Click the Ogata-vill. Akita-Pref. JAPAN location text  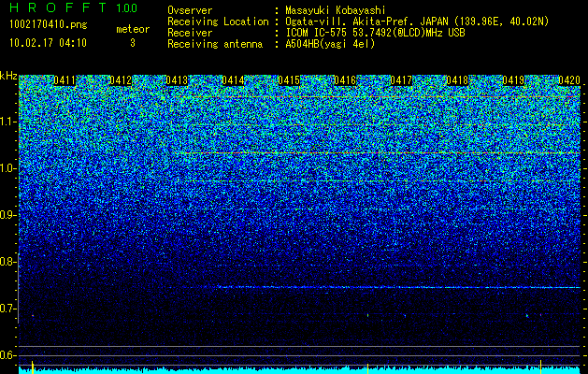[x=417, y=22]
